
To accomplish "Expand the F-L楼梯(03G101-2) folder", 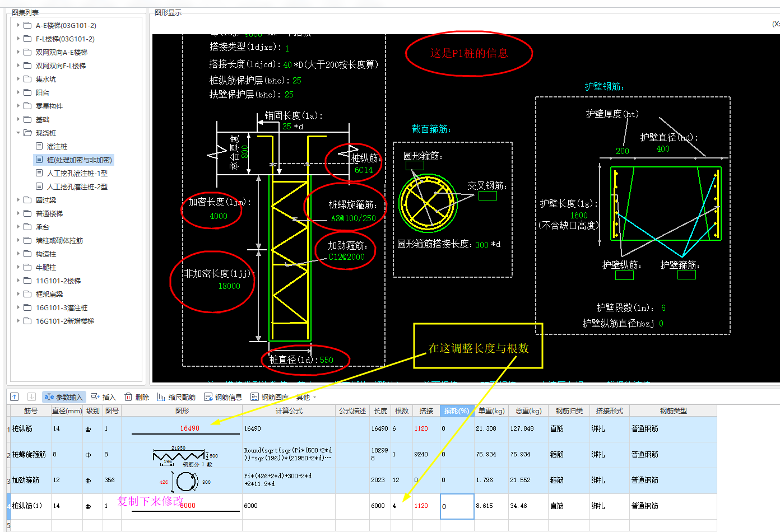I will click(x=18, y=39).
